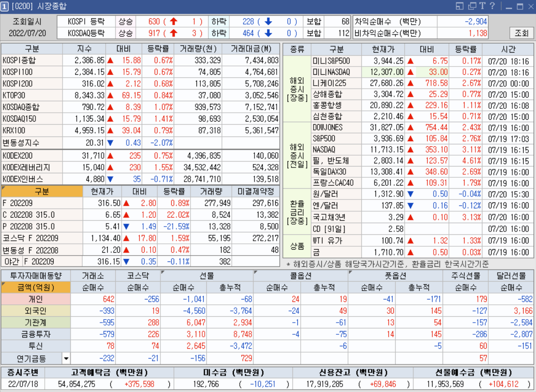The height and width of the screenshot is (392, 536).
Task: Select the 심천종합 row label
Action: pyautogui.click(x=336, y=116)
